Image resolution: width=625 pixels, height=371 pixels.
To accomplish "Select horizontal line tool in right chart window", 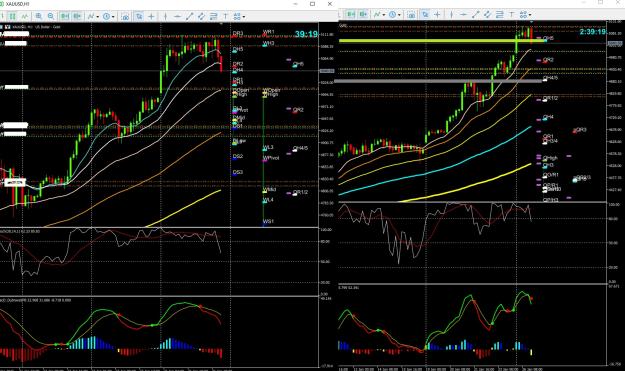I will tap(463, 15).
